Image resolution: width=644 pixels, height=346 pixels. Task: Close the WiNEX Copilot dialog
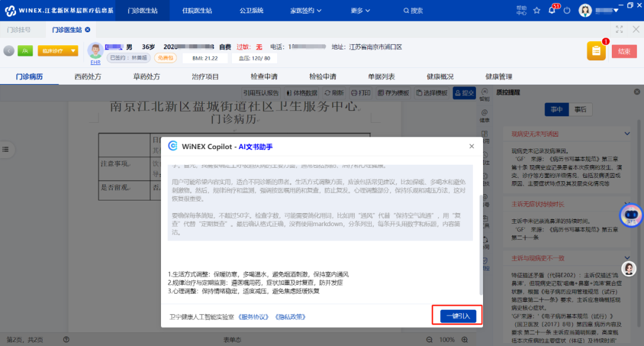(472, 146)
